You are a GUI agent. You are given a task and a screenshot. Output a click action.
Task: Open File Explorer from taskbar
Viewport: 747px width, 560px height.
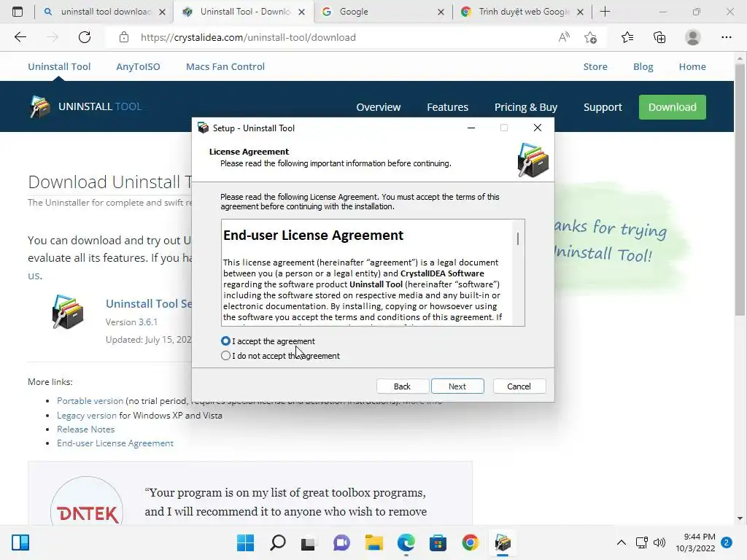(374, 542)
